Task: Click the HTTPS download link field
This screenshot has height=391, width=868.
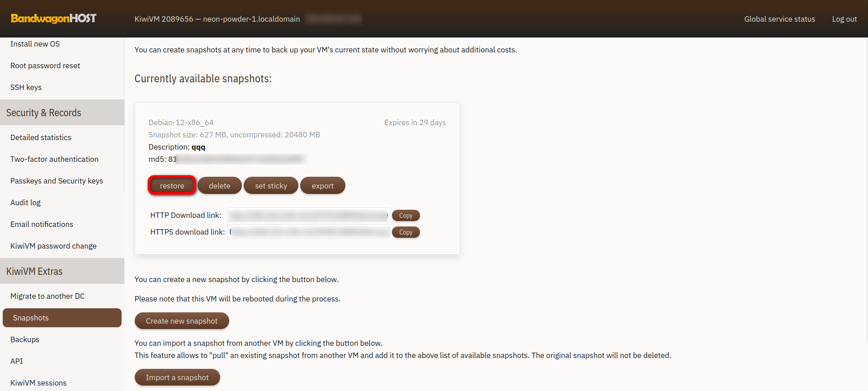Action: click(x=308, y=232)
